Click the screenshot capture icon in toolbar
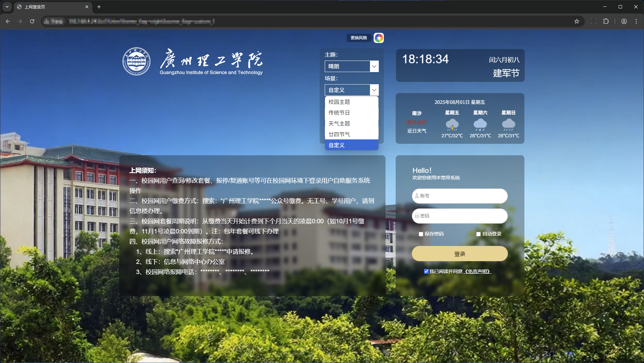 [594, 21]
